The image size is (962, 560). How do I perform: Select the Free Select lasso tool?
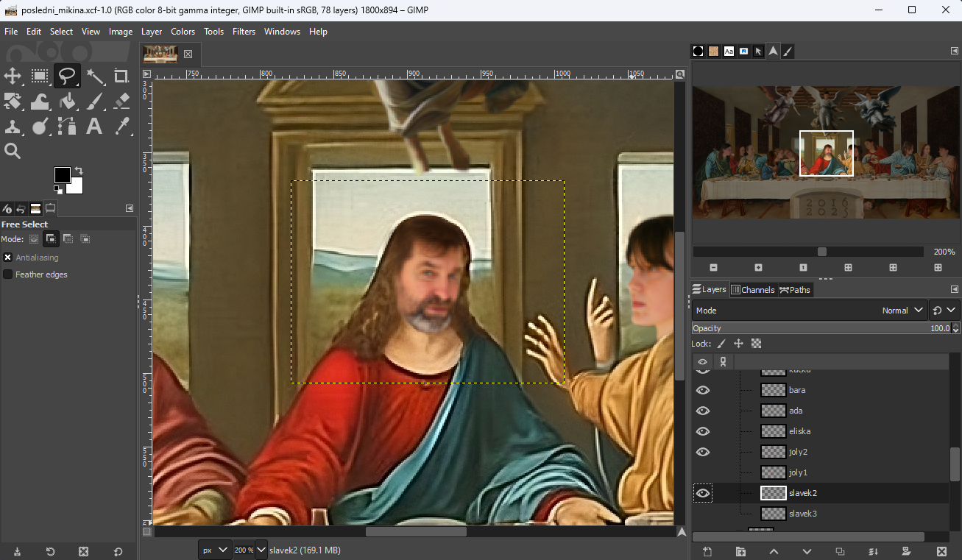tap(68, 76)
